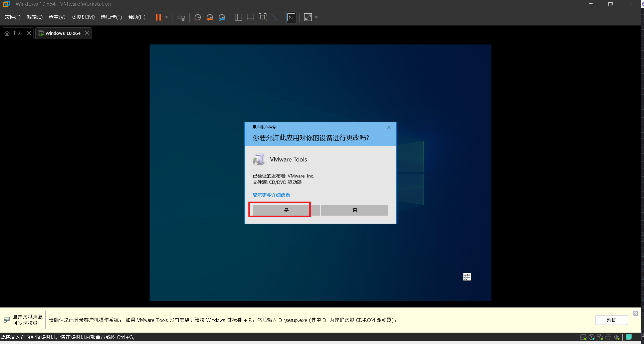644x344 pixels.
Task: Toggle the library sidebar panel view
Action: [238, 17]
